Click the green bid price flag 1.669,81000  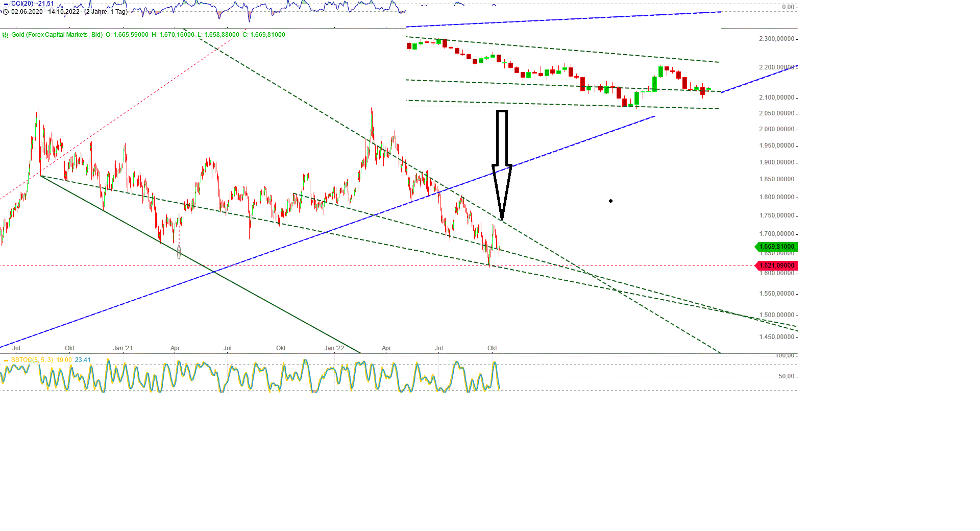click(776, 247)
